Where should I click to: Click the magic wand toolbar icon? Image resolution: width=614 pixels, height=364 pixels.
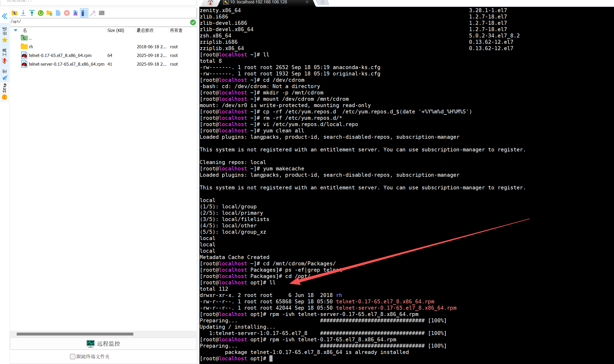tap(93, 13)
